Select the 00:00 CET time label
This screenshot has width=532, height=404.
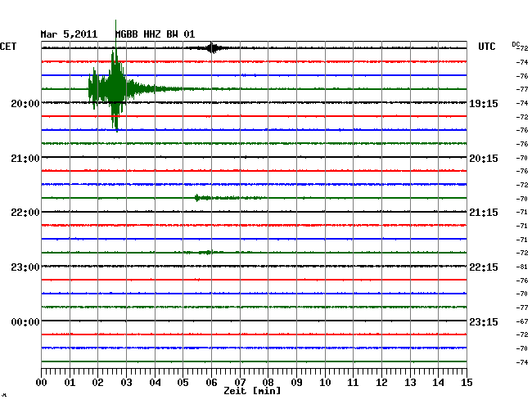click(x=25, y=321)
